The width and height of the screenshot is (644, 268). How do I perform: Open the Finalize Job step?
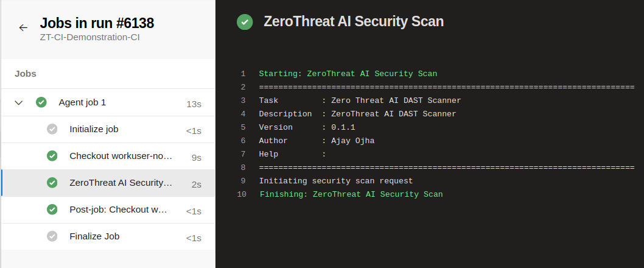coord(108,237)
